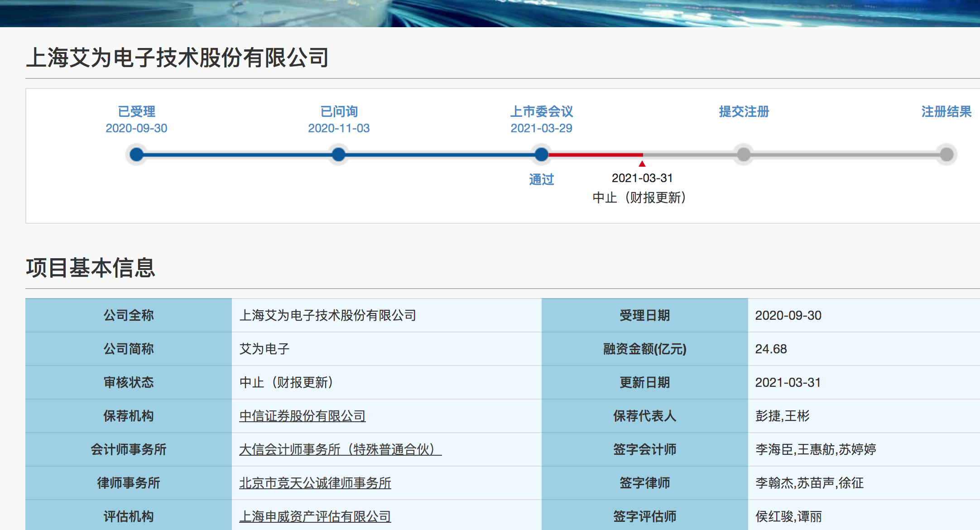Click the 已问询 stage label
This screenshot has height=530, width=980.
[x=339, y=111]
